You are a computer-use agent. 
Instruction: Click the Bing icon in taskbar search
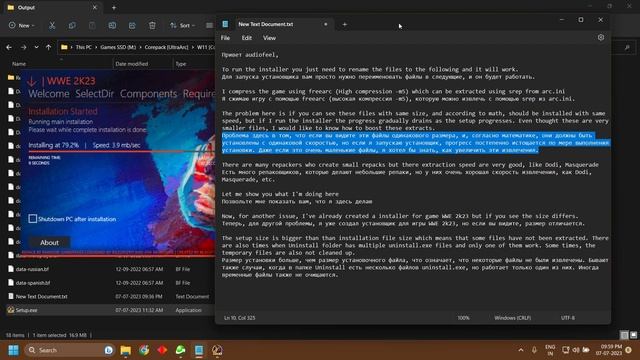coord(109,350)
